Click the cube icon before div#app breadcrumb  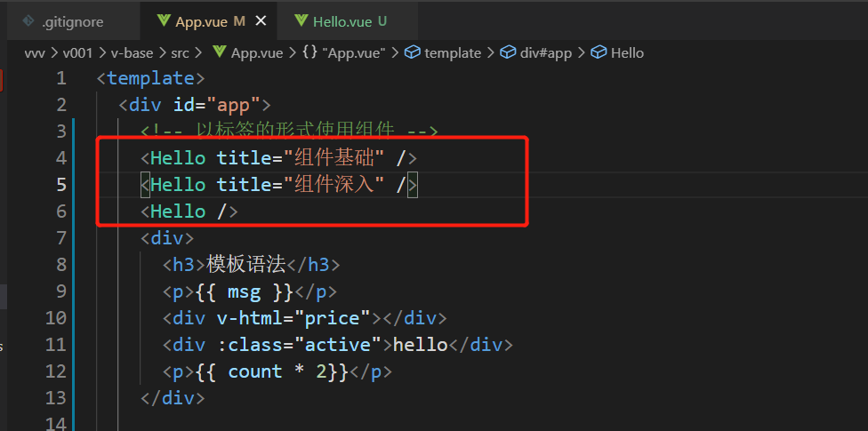(x=508, y=52)
